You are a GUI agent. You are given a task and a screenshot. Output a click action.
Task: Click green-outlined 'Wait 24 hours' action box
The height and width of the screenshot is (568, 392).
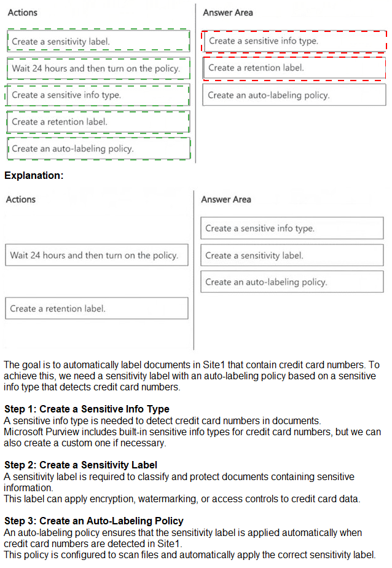(98, 68)
